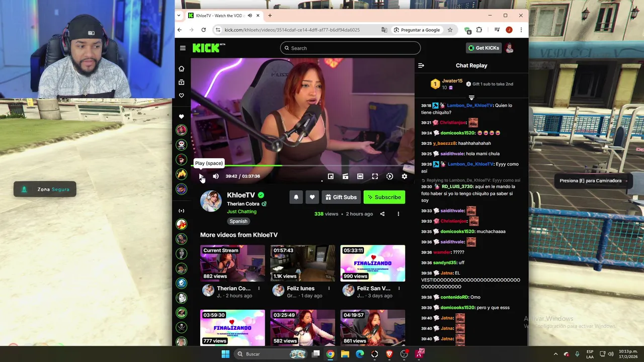Open the 03:25:49 video thumbnail
644x362 pixels.
[302, 327]
